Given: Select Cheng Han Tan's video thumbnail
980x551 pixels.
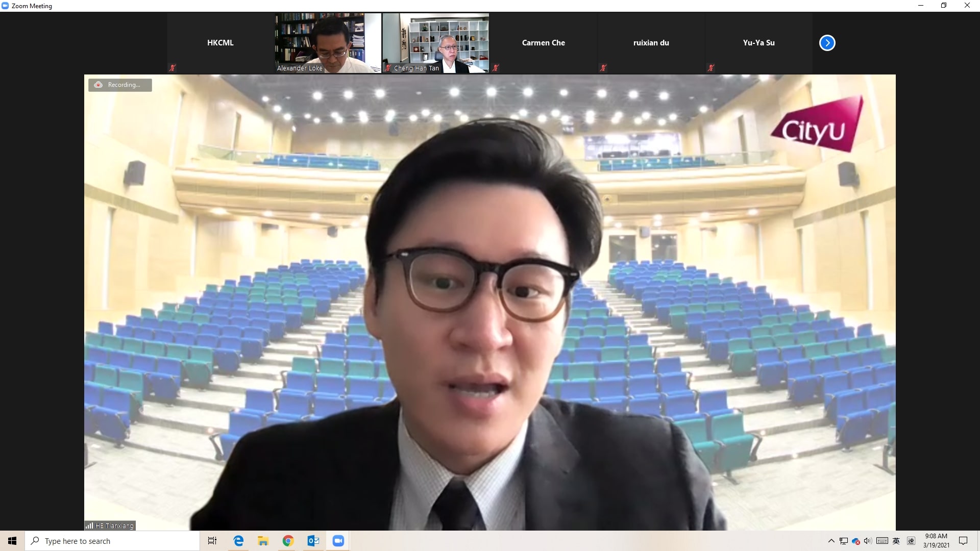Looking at the screenshot, I should pos(436,43).
